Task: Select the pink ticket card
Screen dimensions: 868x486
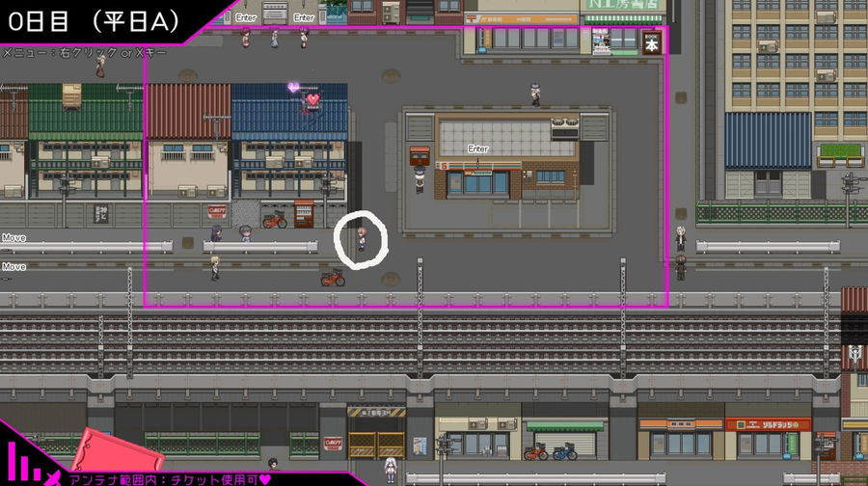Action: click(118, 450)
